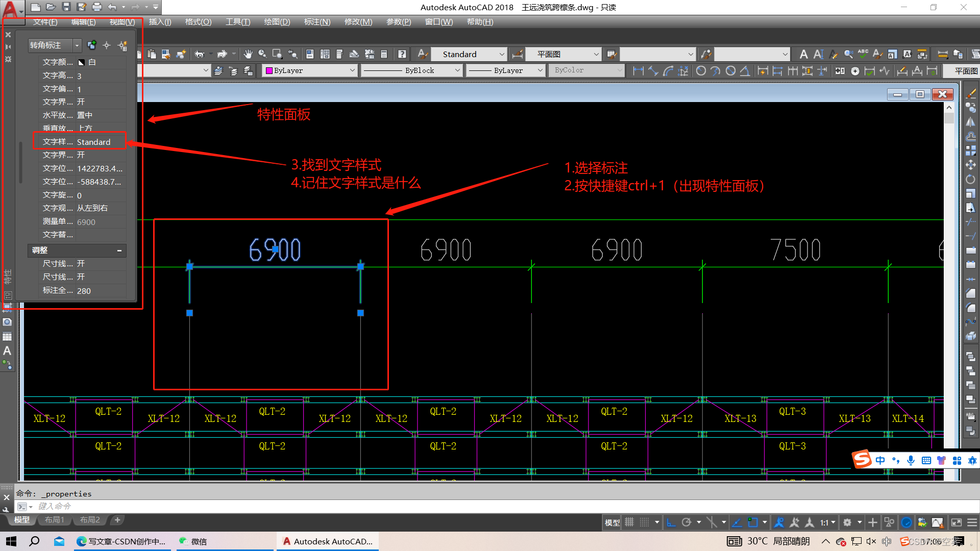Viewport: 980px width, 551px height.
Task: Toggle ortho mode in status bar
Action: (x=671, y=522)
